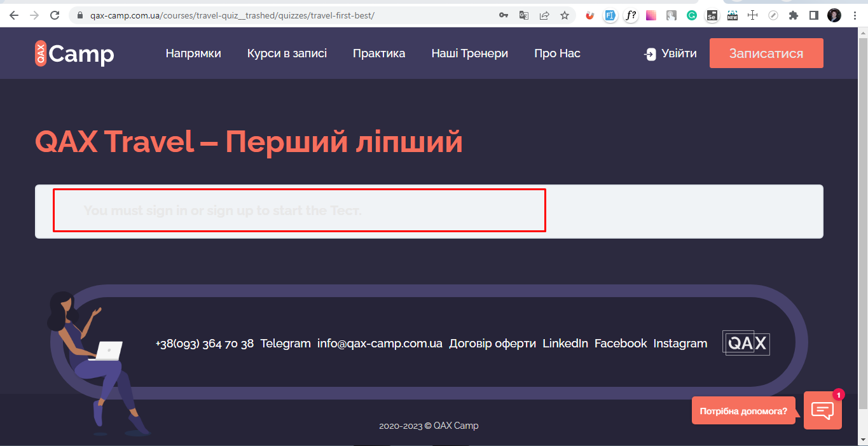Select the Практика menu item
The width and height of the screenshot is (868, 446).
click(x=378, y=53)
